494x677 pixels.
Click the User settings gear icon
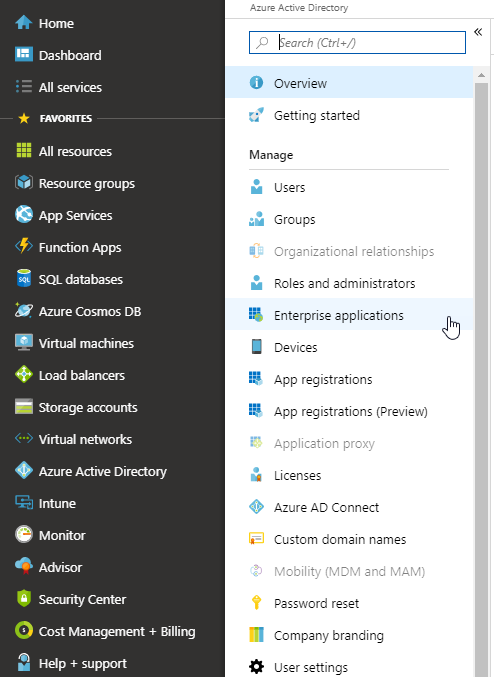click(x=256, y=667)
